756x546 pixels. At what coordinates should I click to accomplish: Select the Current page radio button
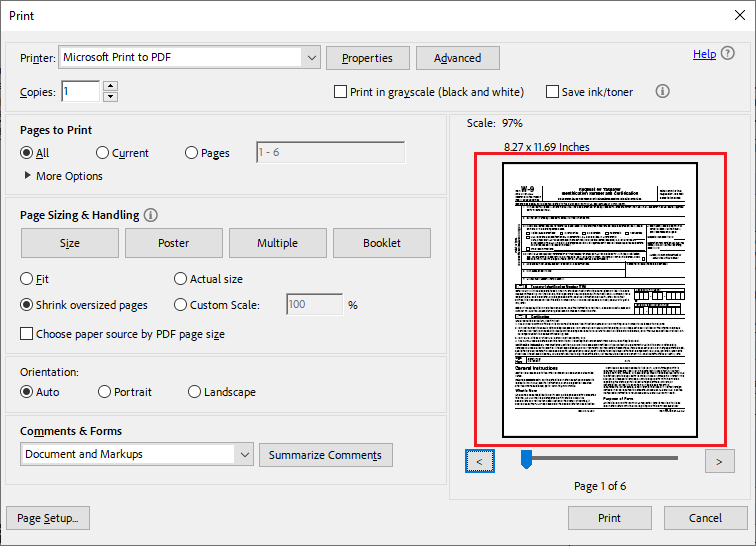pyautogui.click(x=102, y=153)
